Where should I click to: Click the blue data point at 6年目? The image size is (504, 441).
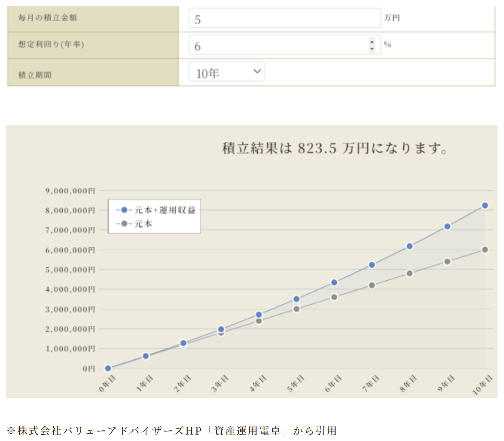point(334,282)
